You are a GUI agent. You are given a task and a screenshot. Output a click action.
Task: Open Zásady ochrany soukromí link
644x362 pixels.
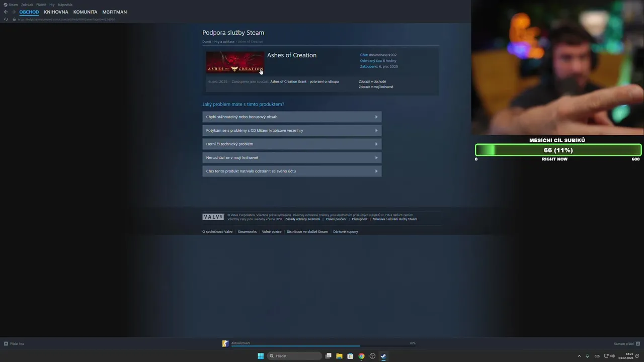302,219
